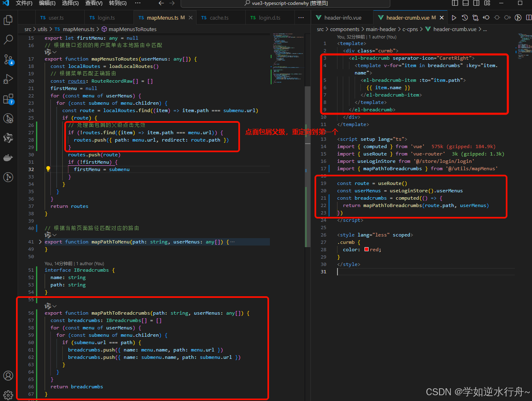
Task: Click the red color swatch at line 28
Action: pos(367,249)
